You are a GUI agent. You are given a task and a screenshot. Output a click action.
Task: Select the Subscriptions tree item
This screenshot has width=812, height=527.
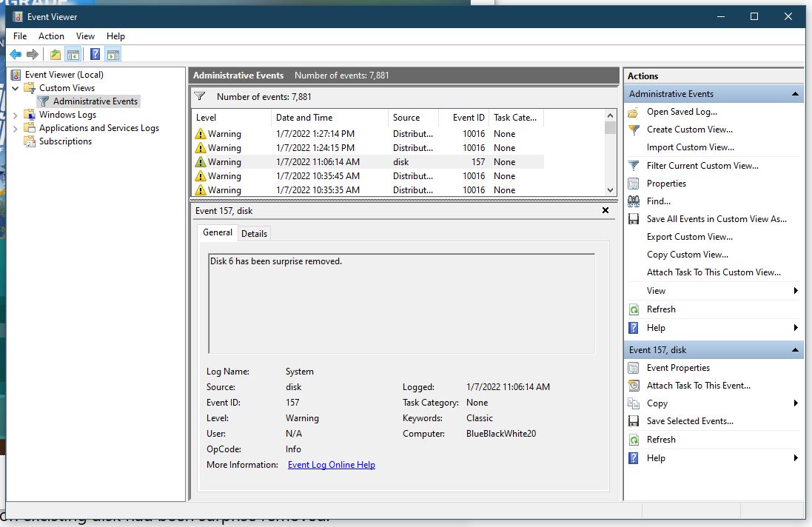(x=65, y=141)
